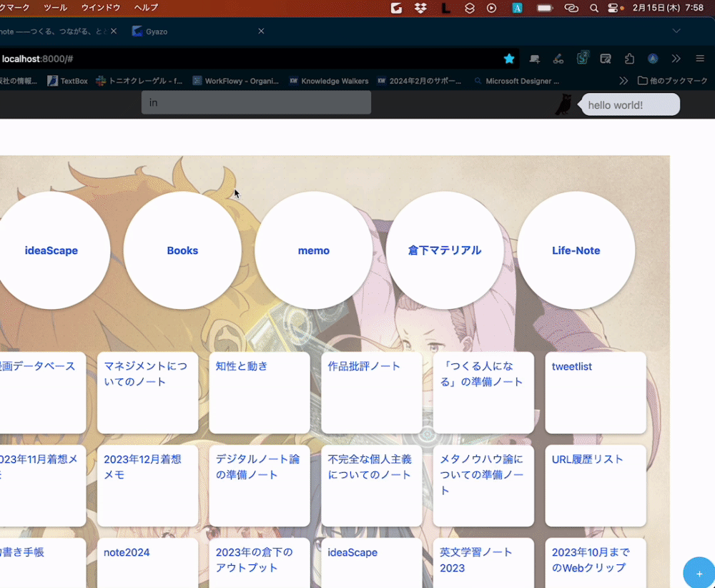Screen dimensions: 715x588
Task: Click the page search input field
Action: (256, 102)
